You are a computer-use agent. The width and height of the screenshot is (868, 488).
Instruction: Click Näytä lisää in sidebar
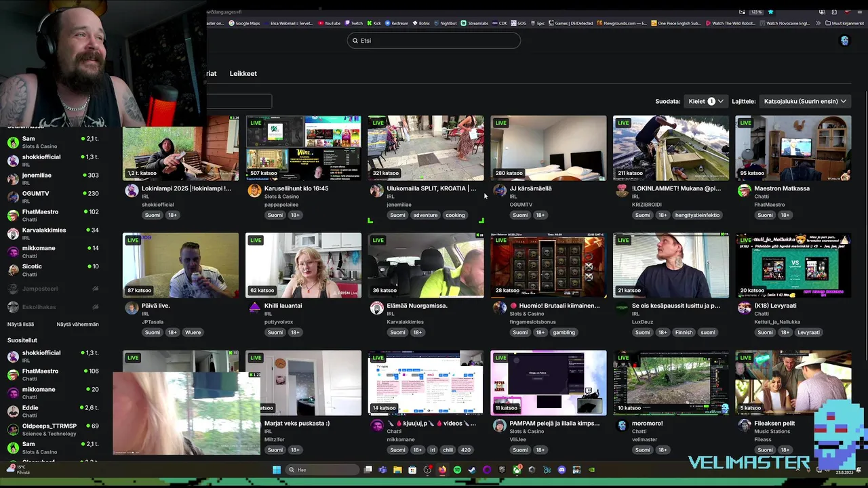tap(20, 324)
